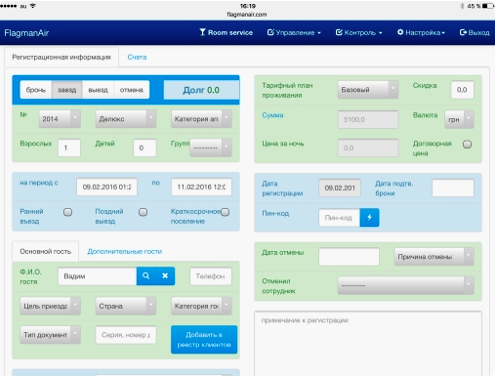
Task: Select the Основной гость tab
Action: pos(45,251)
